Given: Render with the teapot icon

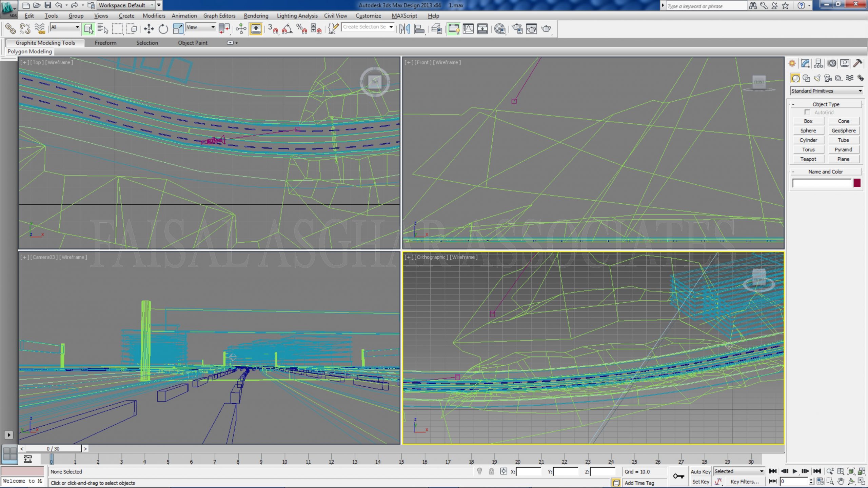Looking at the screenshot, I should [546, 29].
